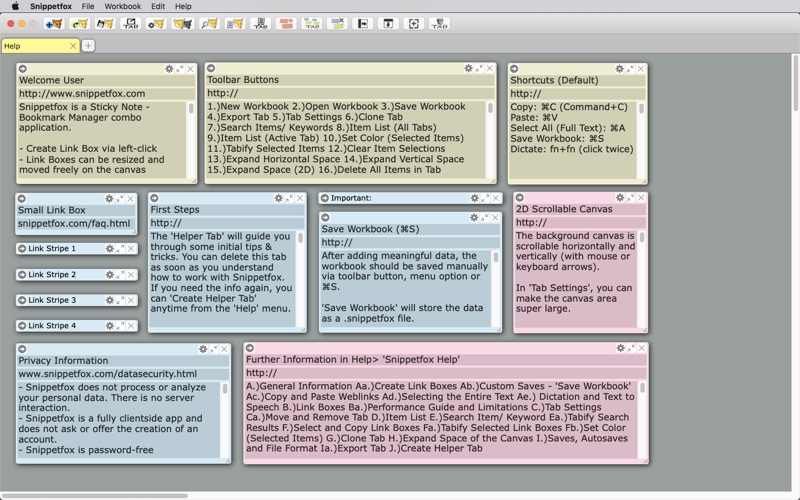Click the canvas horizontal scrollbar at bottom

[x=94, y=496]
